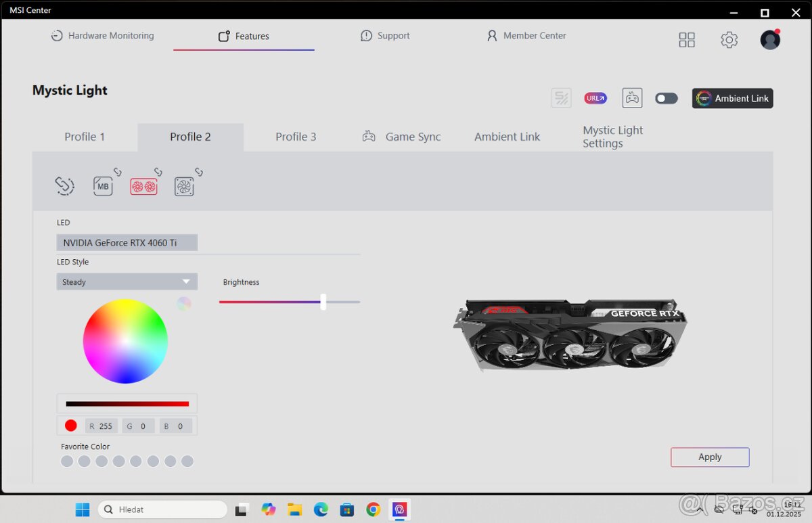
Task: Click the sync all devices link icon
Action: click(64, 186)
